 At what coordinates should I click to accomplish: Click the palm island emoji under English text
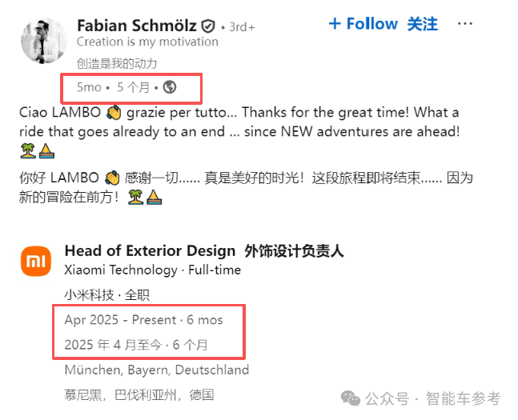pos(28,151)
